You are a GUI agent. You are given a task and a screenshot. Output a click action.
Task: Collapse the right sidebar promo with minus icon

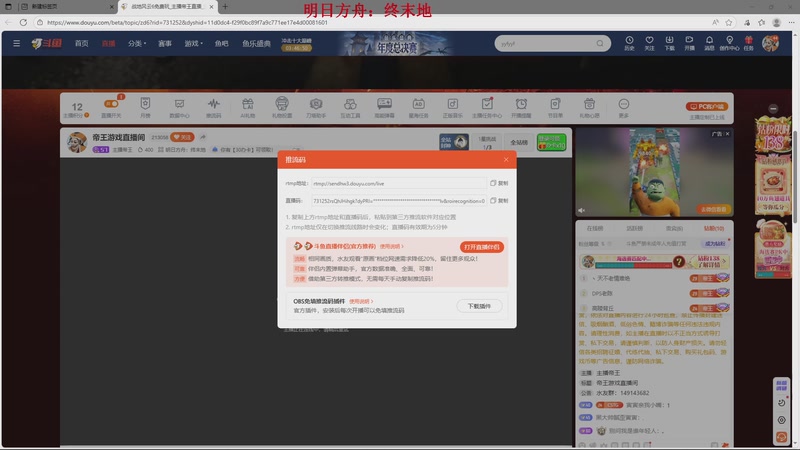(x=773, y=108)
